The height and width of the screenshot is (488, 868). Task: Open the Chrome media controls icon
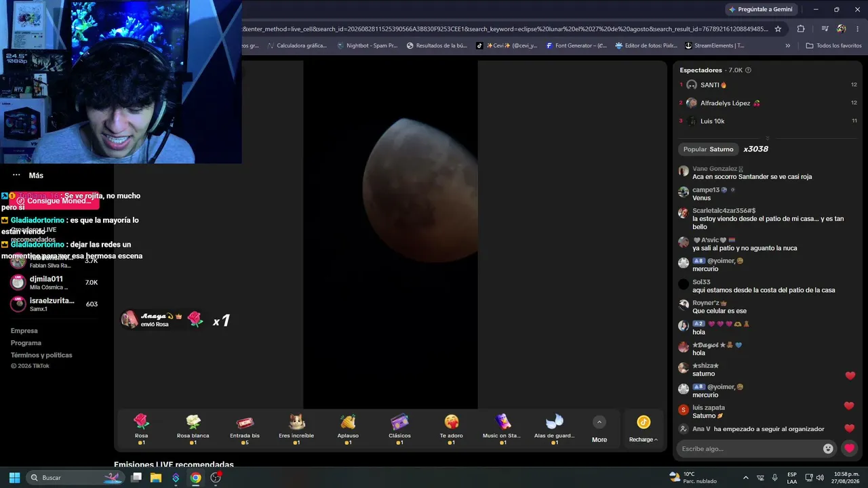pyautogui.click(x=825, y=28)
